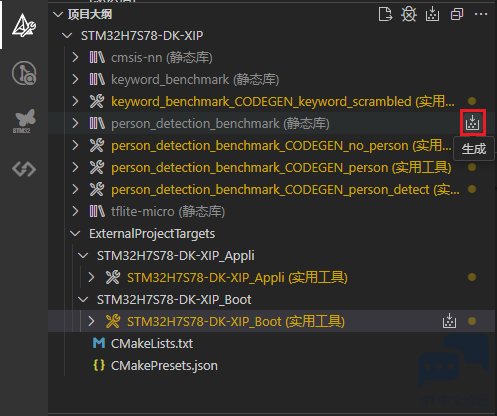Expand the STM32H7S78-DK-XIP_Boot utility target
This screenshot has height=416, width=497.
click(x=91, y=321)
